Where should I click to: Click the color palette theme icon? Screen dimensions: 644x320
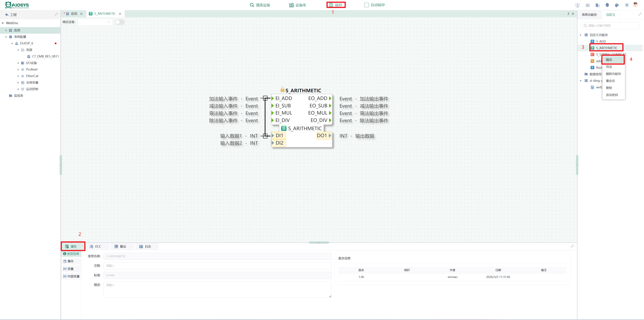617,5
